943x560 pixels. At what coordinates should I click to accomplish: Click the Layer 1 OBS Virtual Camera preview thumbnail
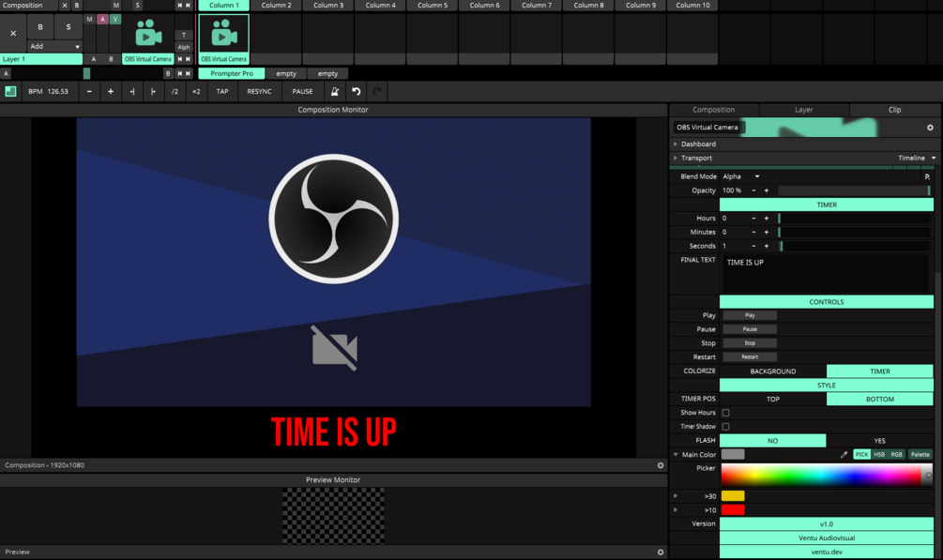pyautogui.click(x=148, y=33)
